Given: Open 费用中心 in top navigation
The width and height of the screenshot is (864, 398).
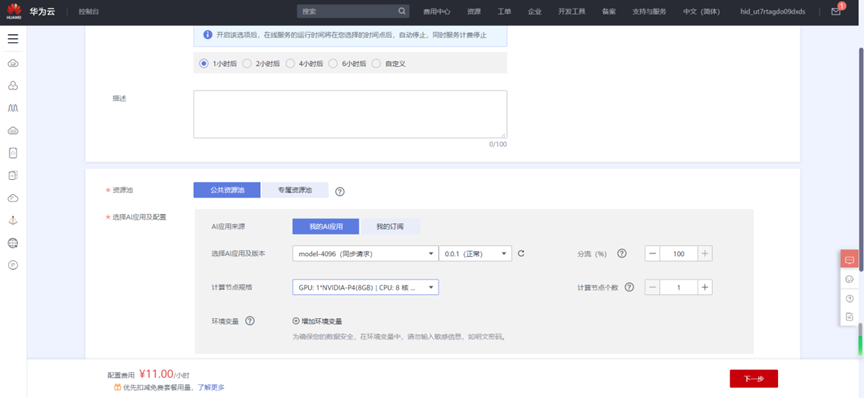Looking at the screenshot, I should 437,12.
